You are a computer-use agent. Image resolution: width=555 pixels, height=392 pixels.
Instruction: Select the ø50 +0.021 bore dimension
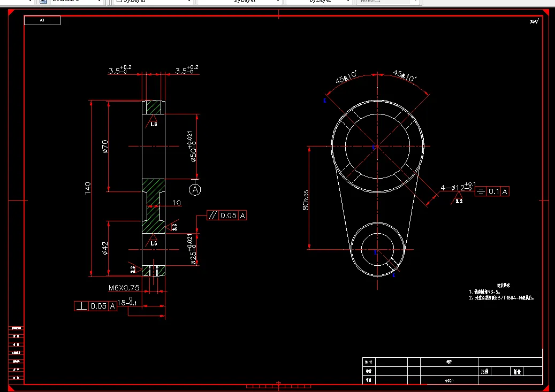pyautogui.click(x=192, y=146)
